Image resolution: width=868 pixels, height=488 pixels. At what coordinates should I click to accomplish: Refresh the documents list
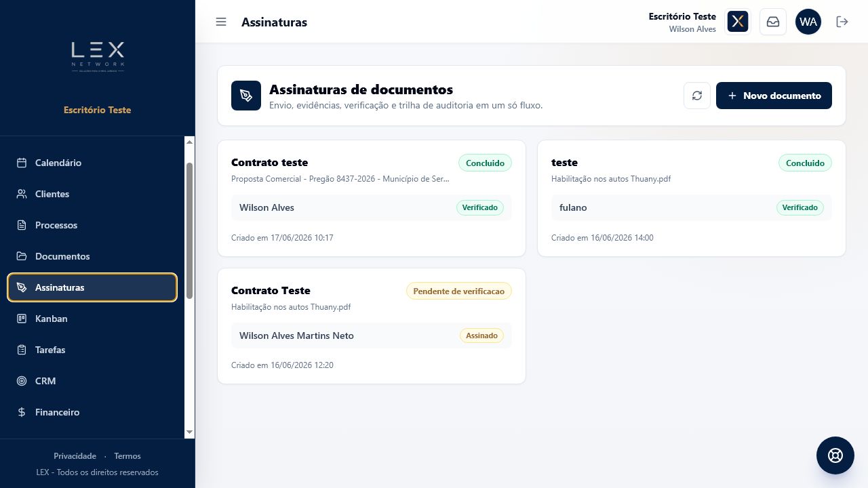pos(697,96)
